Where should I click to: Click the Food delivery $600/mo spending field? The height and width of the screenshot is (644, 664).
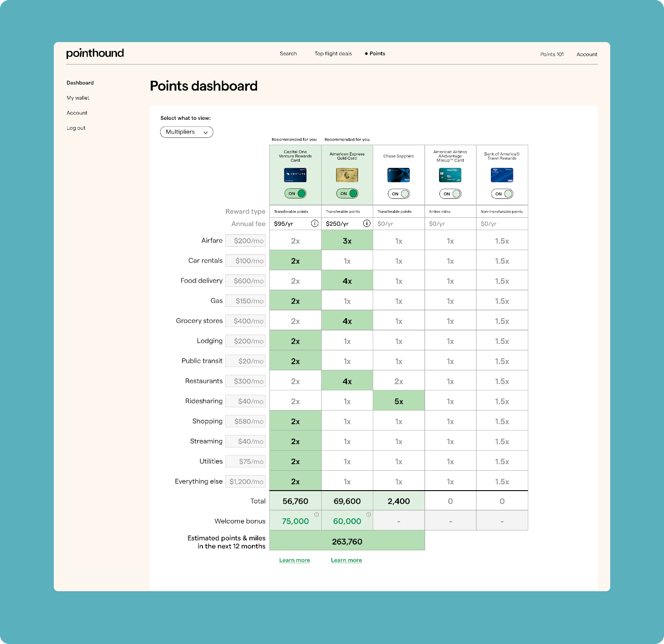(245, 281)
